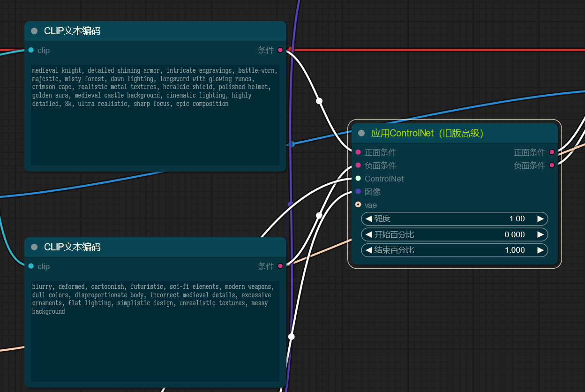This screenshot has height=392, width=585.
Task: Click the 正面条件 output port on ControlNet node
Action: click(x=552, y=152)
